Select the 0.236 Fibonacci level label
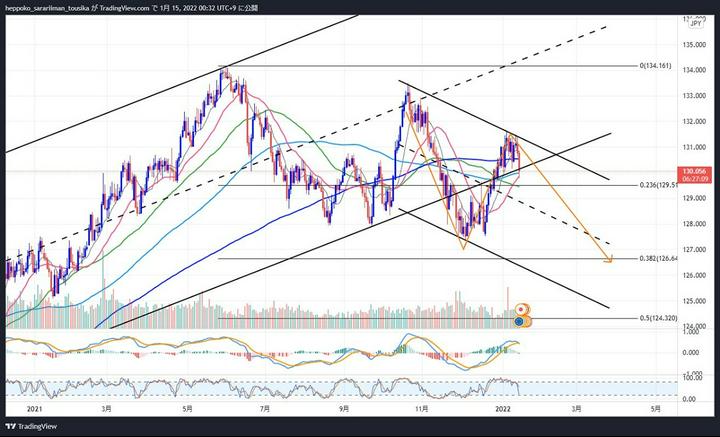720x437 pixels. [x=660, y=185]
